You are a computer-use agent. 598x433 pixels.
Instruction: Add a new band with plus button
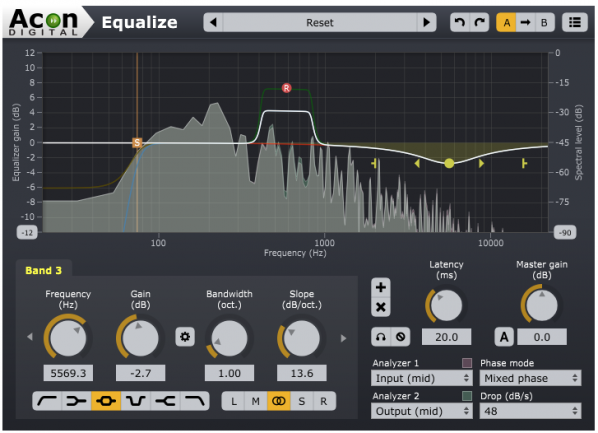pyautogui.click(x=381, y=287)
